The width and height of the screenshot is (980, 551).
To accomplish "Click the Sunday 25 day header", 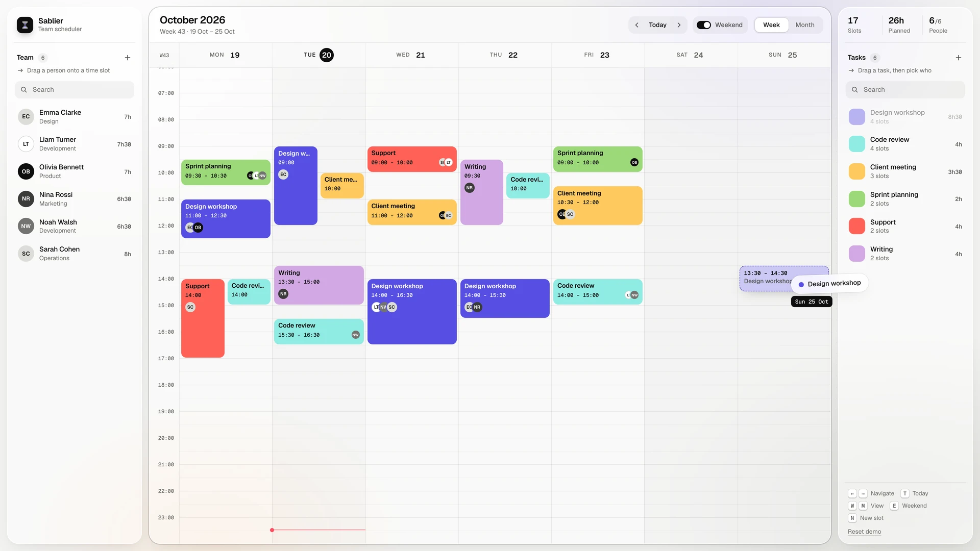I will click(783, 55).
